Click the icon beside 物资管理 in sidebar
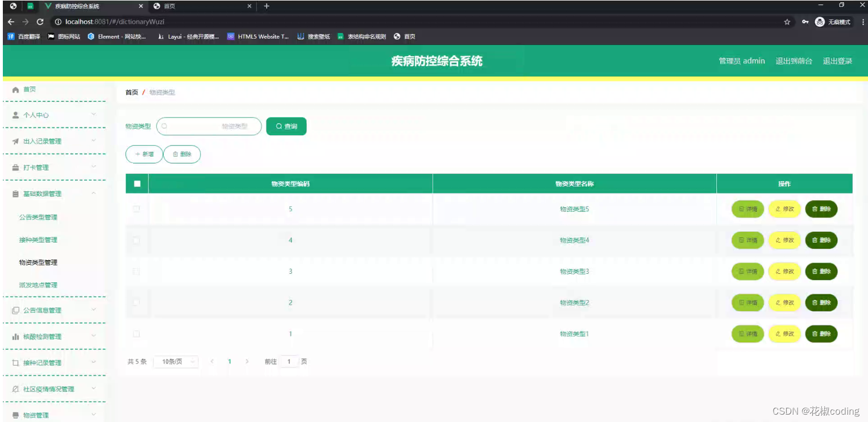The image size is (868, 422). [16, 415]
